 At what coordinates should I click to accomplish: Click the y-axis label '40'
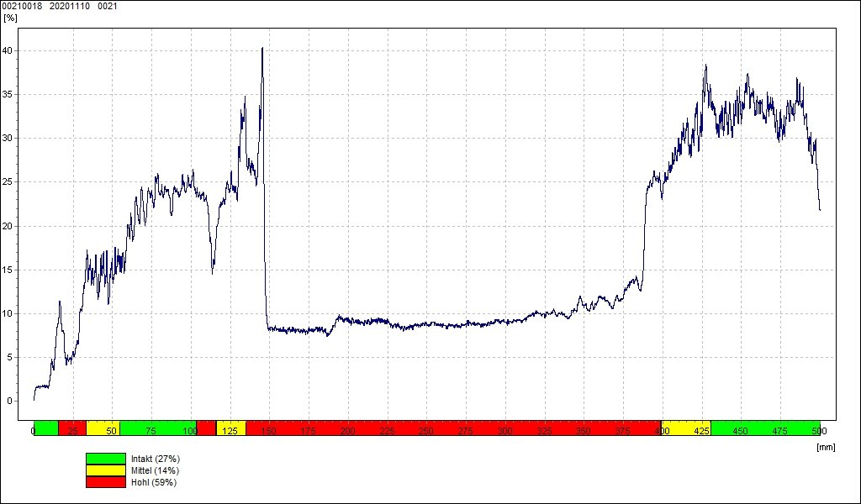click(x=7, y=50)
